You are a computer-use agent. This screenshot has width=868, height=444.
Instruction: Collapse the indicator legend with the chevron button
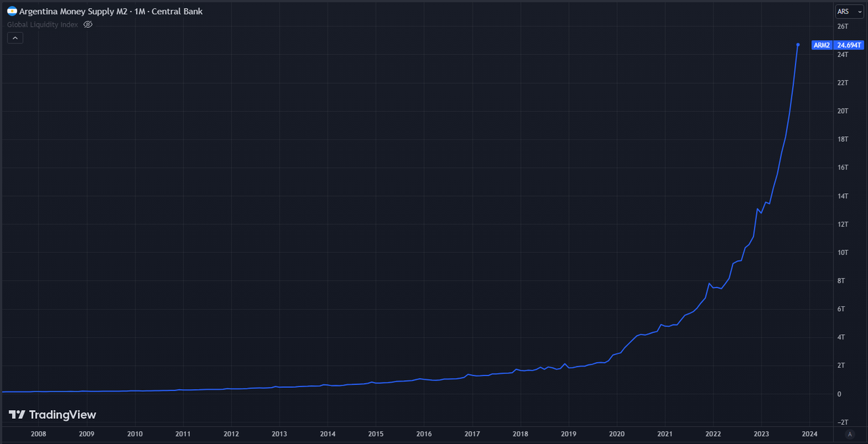click(15, 38)
